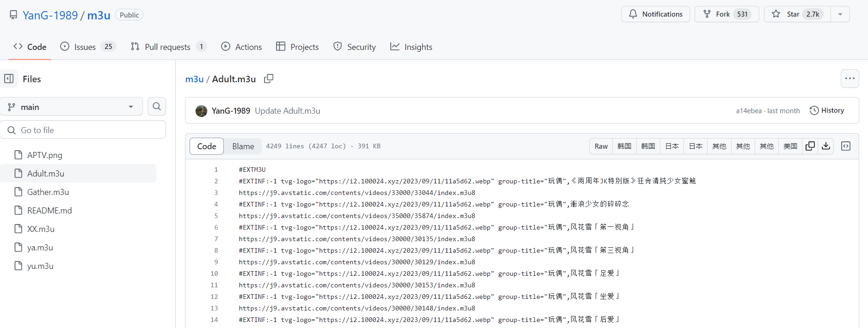Open the three-dot more file actions menu
The width and height of the screenshot is (868, 328).
pos(850,79)
